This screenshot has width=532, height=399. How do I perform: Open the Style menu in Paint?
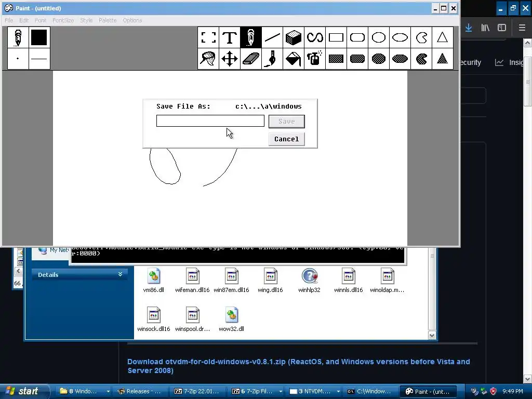(86, 20)
